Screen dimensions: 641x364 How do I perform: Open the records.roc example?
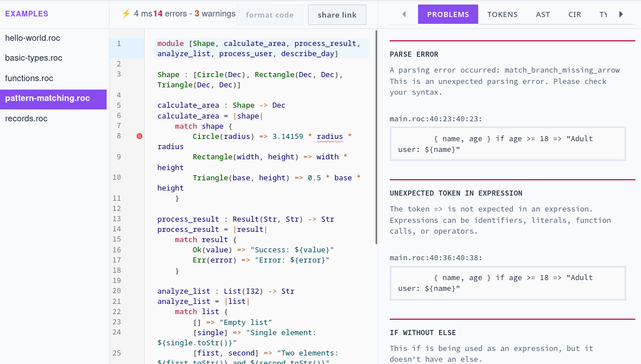[x=26, y=118]
